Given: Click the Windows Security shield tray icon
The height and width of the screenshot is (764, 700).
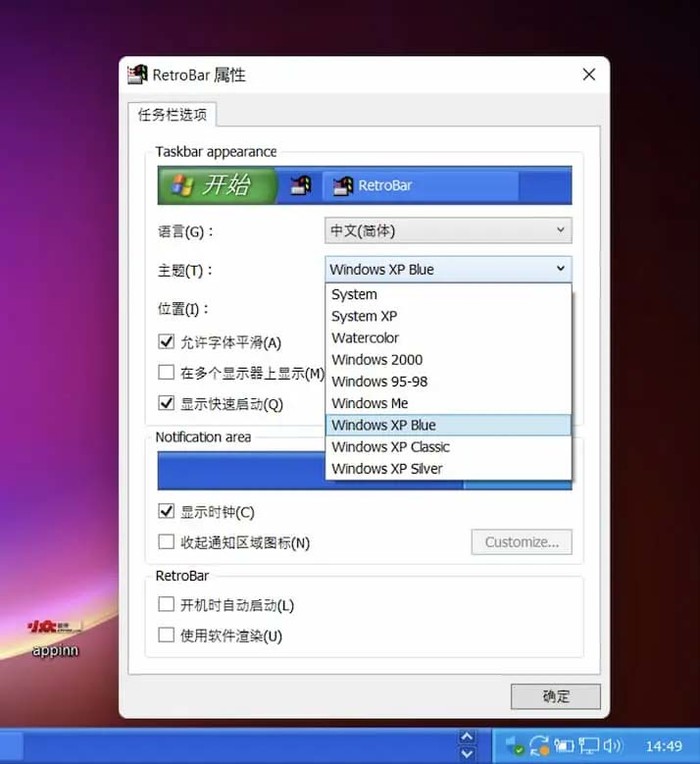Looking at the screenshot, I should pos(514,746).
